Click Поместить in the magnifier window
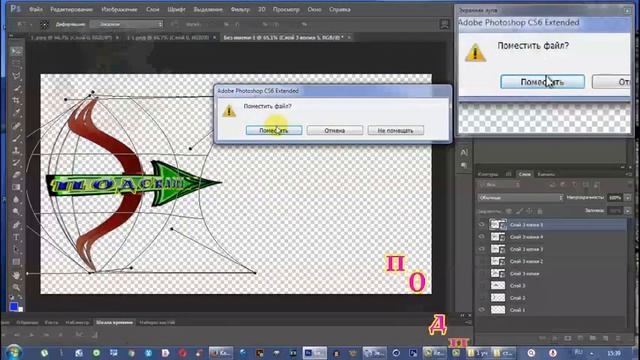This screenshot has width=640, height=360. 542,82
